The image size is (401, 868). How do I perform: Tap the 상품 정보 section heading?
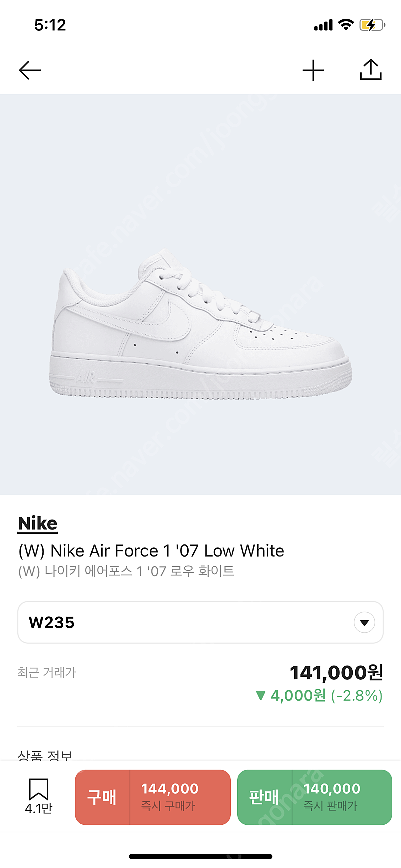coord(45,755)
